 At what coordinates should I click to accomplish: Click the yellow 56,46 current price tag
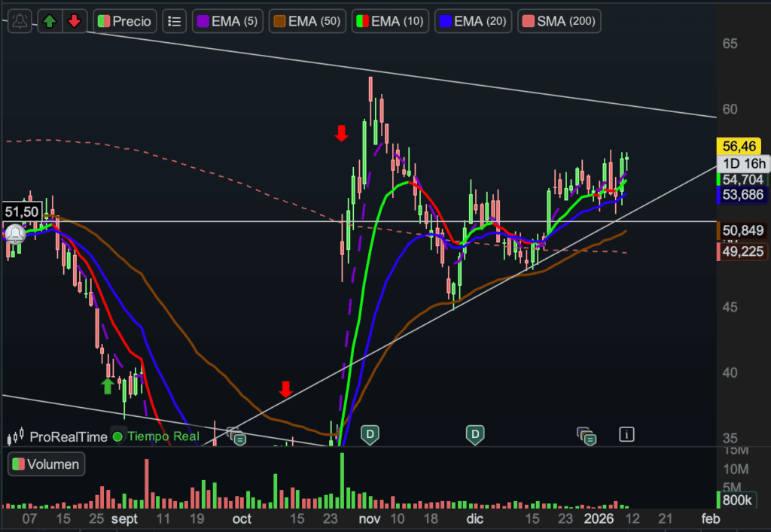pos(742,146)
